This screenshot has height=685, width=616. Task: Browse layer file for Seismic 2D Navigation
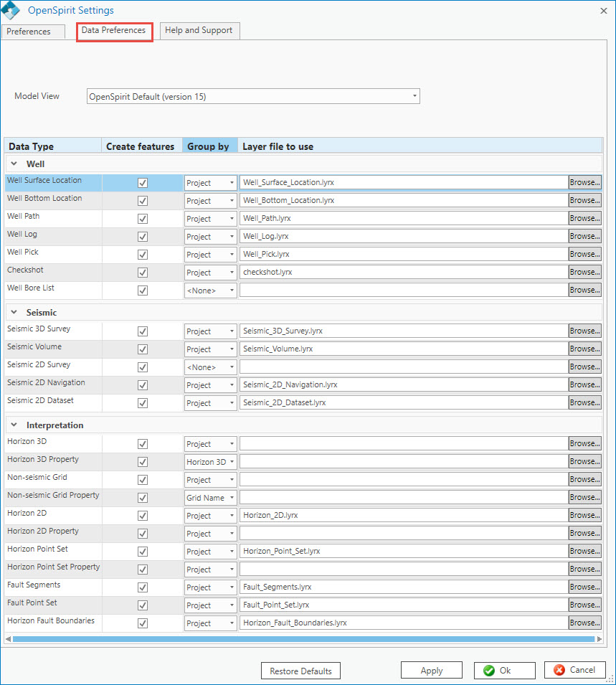pos(585,385)
